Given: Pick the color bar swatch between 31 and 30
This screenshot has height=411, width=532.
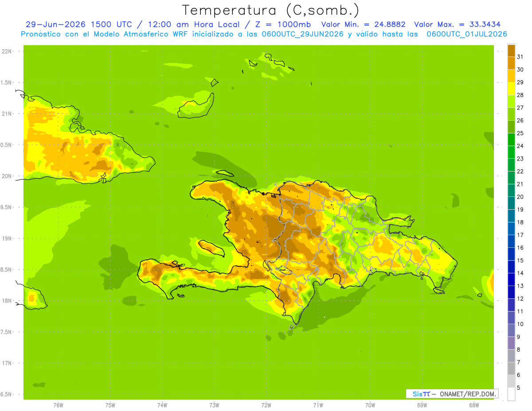Looking at the screenshot, I should [511, 63].
